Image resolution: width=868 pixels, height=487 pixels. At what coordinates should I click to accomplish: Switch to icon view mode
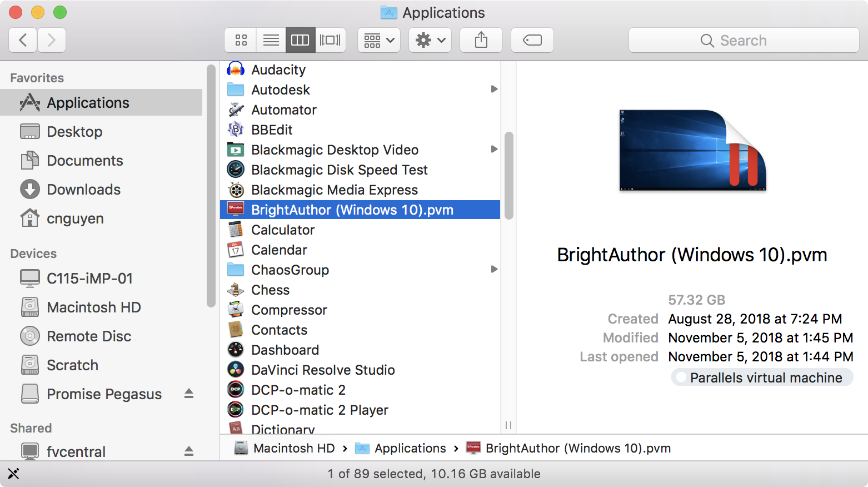click(x=240, y=39)
